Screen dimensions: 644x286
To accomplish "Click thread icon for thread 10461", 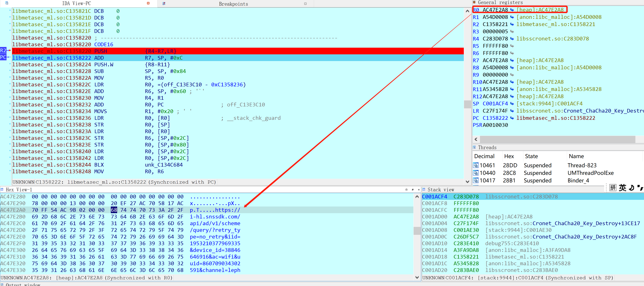I will tap(476, 165).
